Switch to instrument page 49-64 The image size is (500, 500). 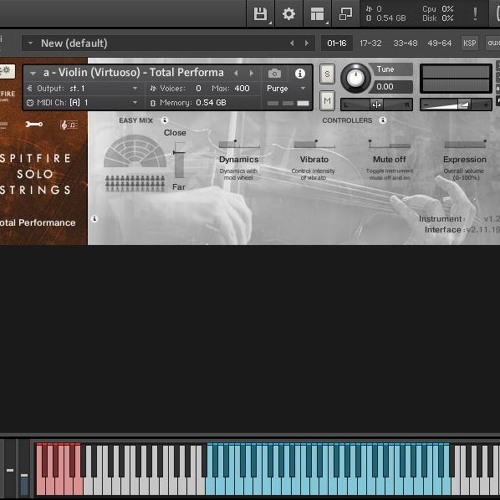coord(439,43)
